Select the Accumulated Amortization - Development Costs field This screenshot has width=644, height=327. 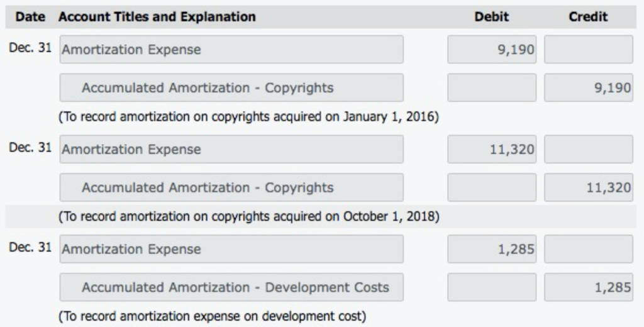click(x=231, y=287)
